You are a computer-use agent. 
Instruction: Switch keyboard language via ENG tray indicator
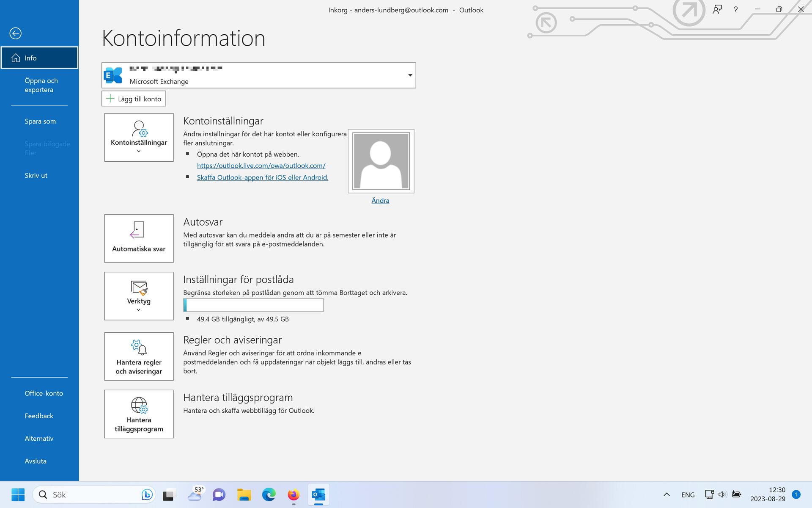(688, 494)
